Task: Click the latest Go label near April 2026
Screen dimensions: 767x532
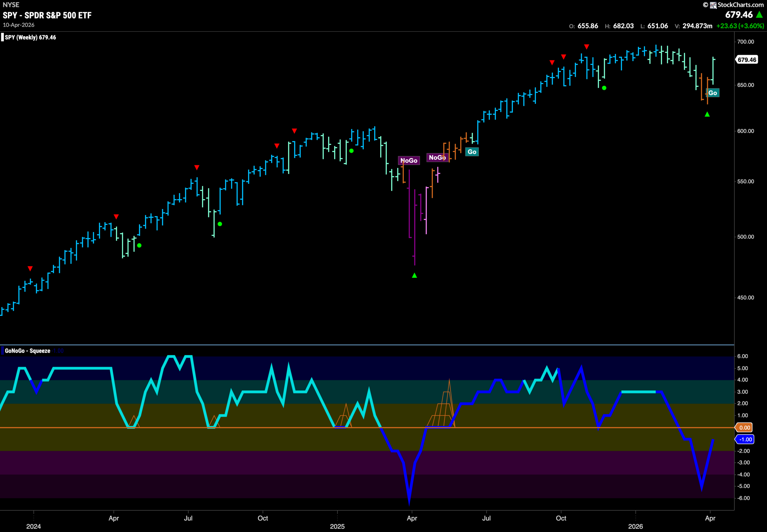Action: [712, 93]
